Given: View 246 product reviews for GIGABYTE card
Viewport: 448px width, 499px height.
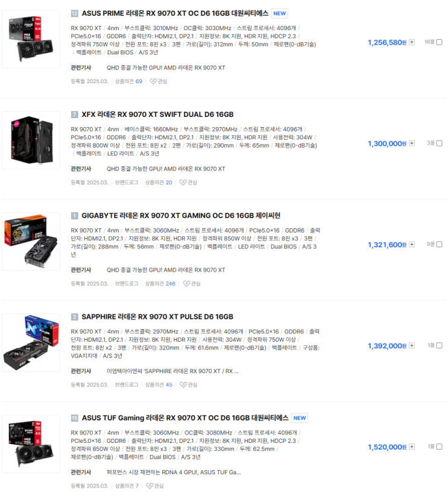Looking at the screenshot, I should click(x=171, y=284).
